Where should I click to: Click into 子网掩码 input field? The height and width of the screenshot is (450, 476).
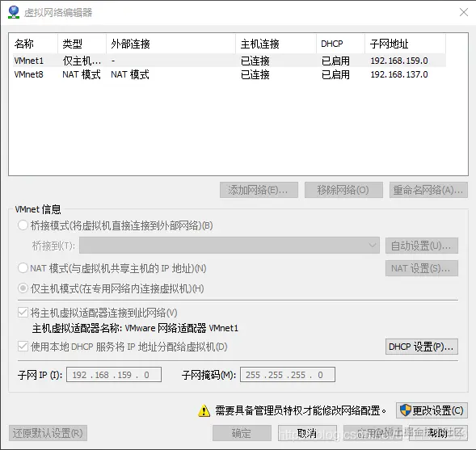tap(288, 375)
